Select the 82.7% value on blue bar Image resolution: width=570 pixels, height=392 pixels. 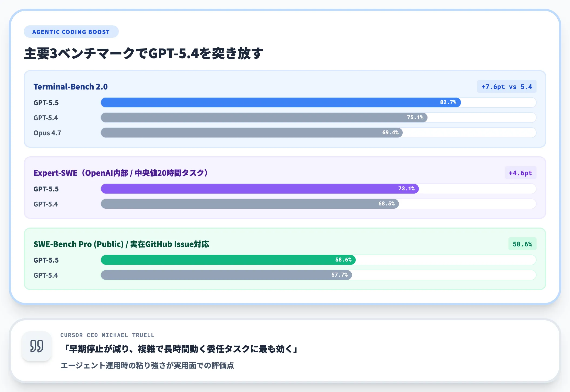click(x=448, y=102)
